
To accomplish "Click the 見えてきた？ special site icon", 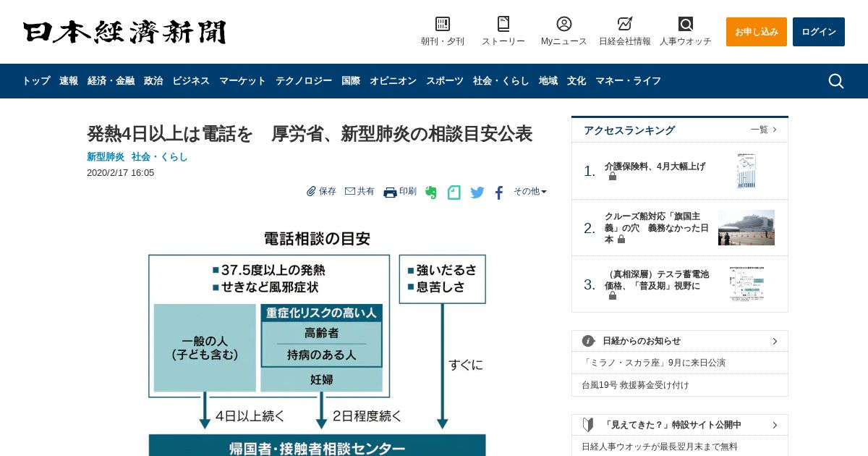I will 589,425.
